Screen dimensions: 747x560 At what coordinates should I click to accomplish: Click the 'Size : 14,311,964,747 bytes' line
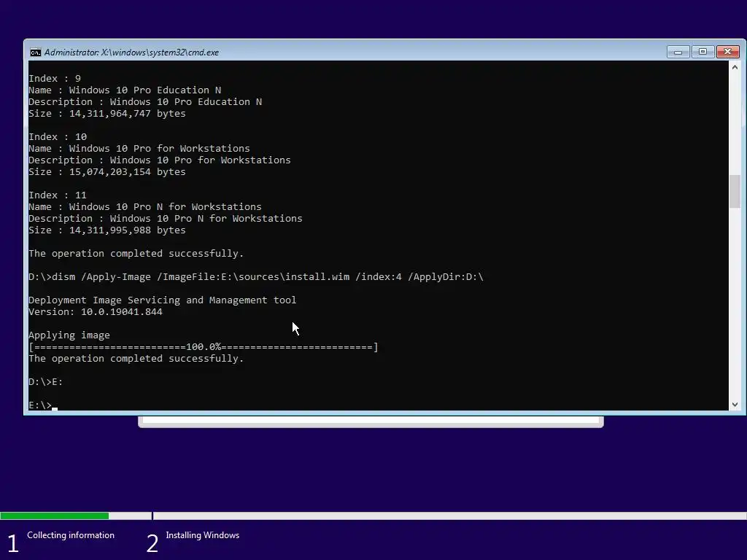[107, 113]
